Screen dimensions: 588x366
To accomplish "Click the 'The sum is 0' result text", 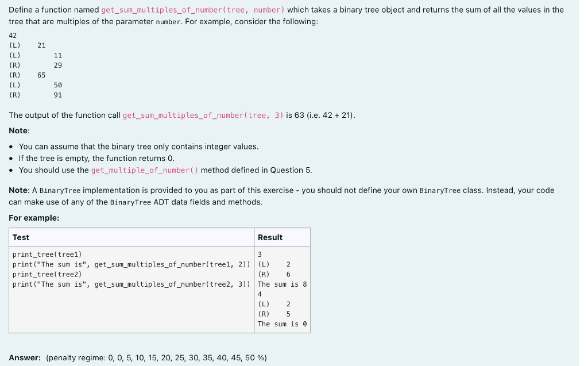I will [x=281, y=323].
